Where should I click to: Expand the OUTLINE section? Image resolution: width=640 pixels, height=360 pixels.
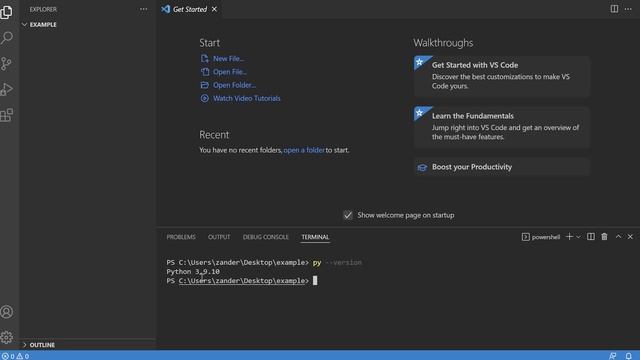pyautogui.click(x=87, y=345)
